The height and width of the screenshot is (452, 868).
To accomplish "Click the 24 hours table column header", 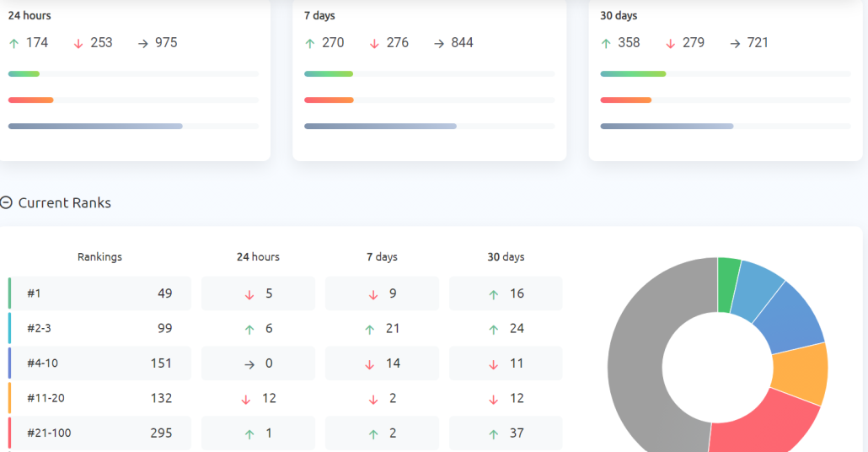I will tap(258, 257).
